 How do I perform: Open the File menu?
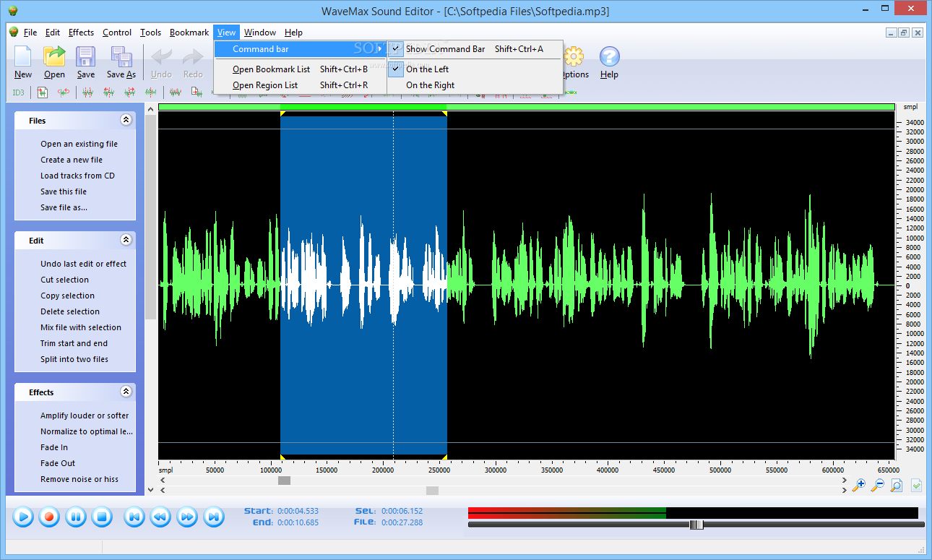(x=30, y=33)
